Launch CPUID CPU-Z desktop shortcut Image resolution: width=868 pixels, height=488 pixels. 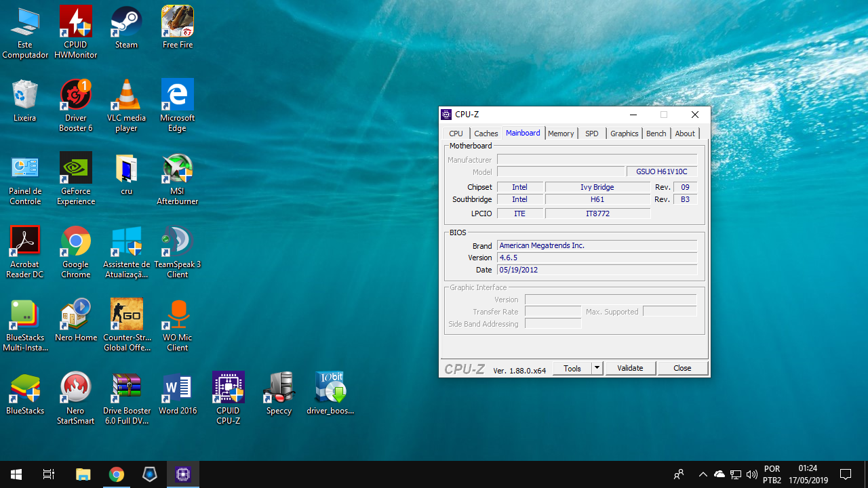(x=229, y=399)
